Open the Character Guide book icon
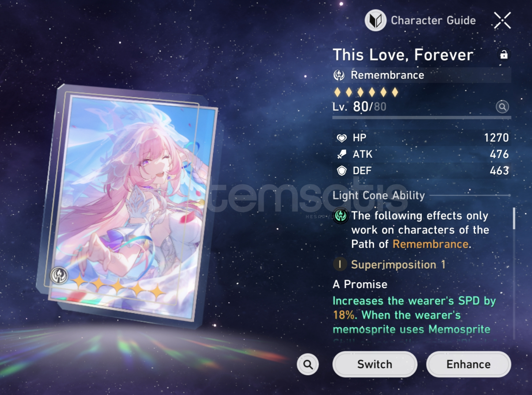The height and width of the screenshot is (395, 532). point(376,20)
